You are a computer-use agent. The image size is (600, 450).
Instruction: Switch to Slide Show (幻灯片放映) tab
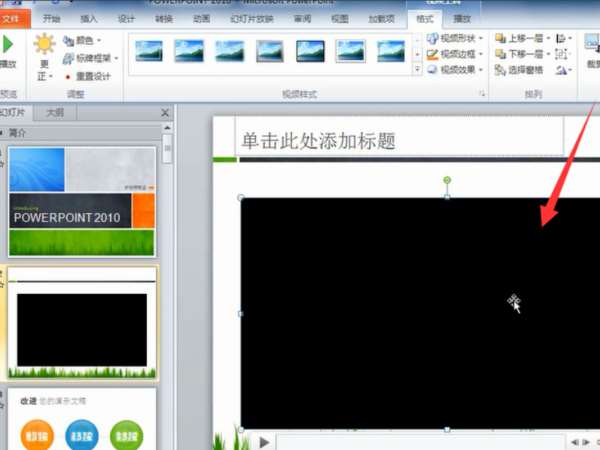click(x=252, y=19)
